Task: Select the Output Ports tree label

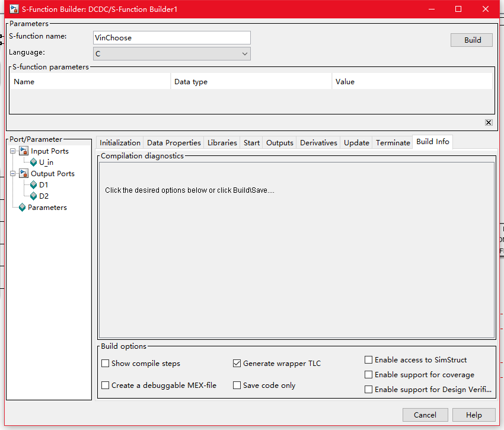Action: tap(53, 173)
